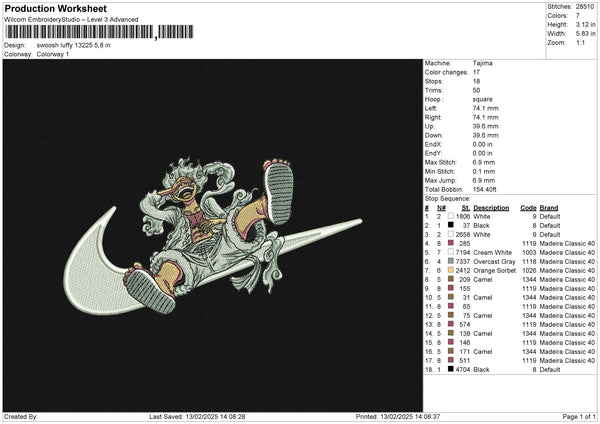
Task: Click the white swatch in stop 1
Action: tap(451, 216)
